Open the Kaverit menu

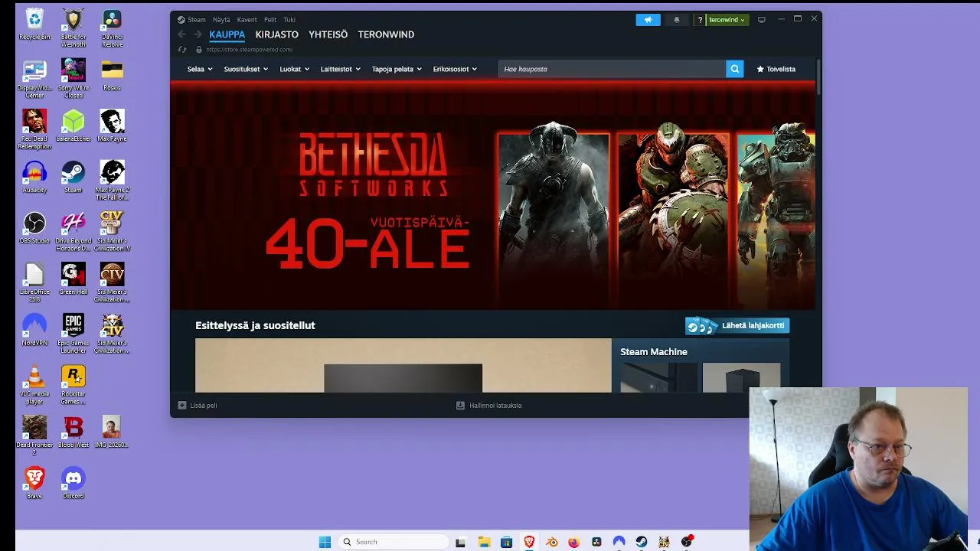tap(247, 20)
